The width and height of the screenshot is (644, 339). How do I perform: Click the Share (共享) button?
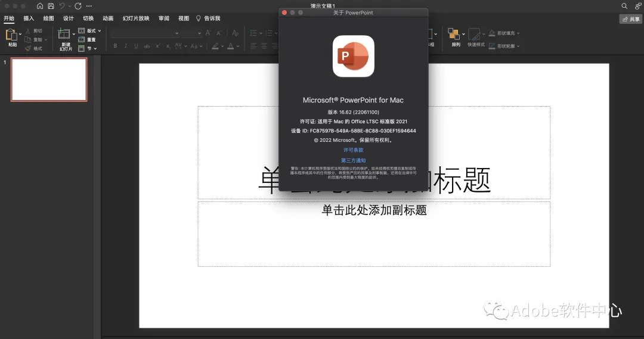pyautogui.click(x=631, y=19)
